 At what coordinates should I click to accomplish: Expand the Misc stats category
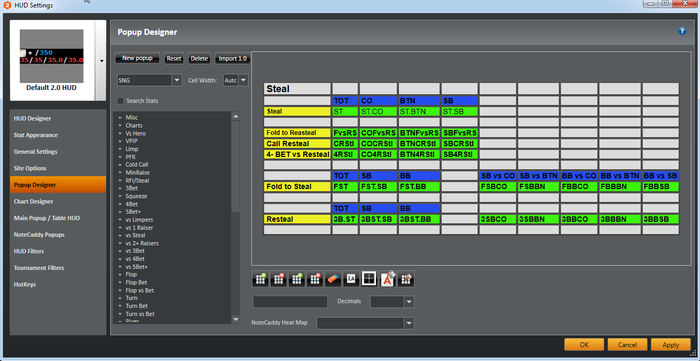click(120, 117)
